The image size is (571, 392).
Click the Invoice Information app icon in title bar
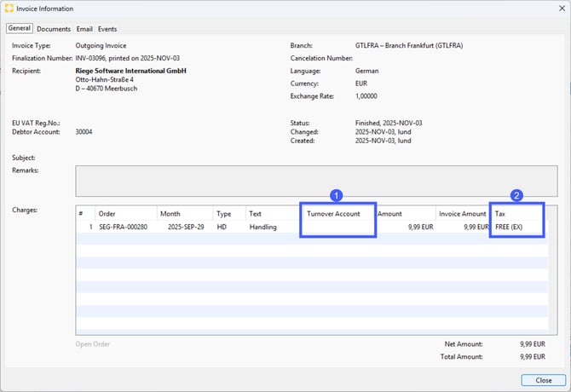(9, 9)
